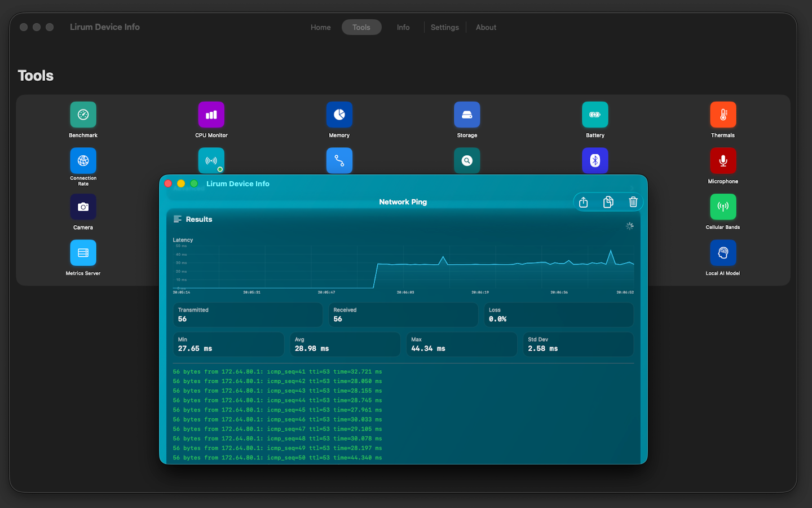Select log line icmp_seq=44
Image resolution: width=812 pixels, height=508 pixels.
(x=277, y=401)
